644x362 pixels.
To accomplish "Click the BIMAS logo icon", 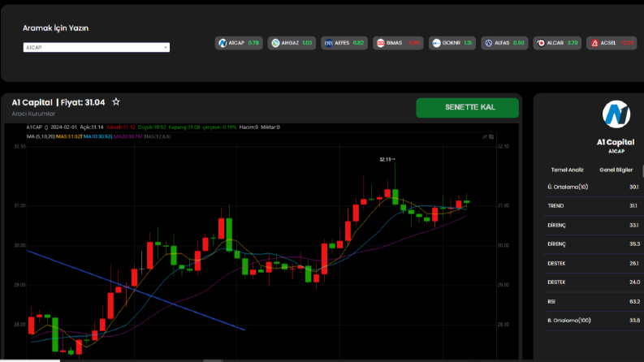I will point(381,43).
